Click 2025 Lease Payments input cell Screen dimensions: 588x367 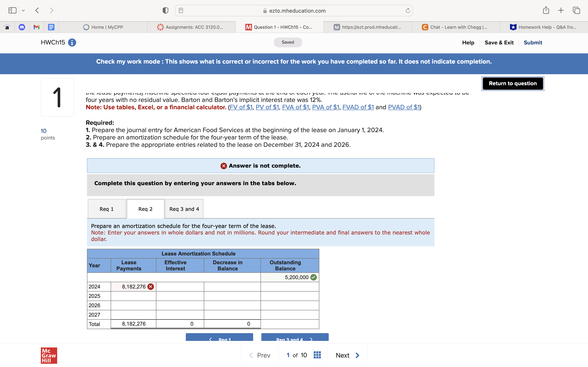tap(133, 296)
